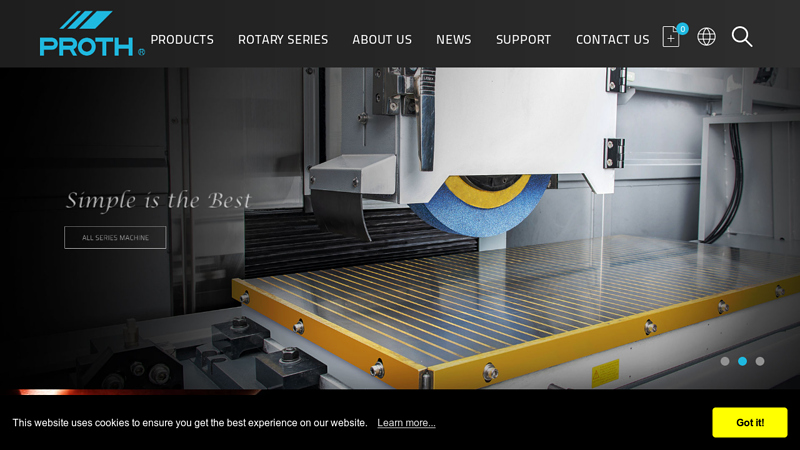Viewport: 800px width, 450px height.
Task: Select the third carousel slide dot
Action: point(760,361)
